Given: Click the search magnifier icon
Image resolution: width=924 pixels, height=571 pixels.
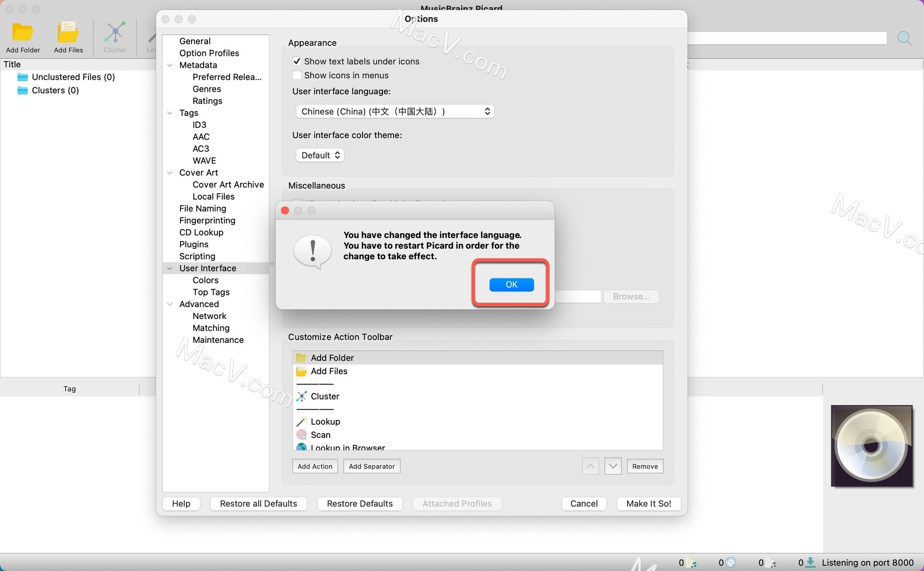Looking at the screenshot, I should 904,38.
